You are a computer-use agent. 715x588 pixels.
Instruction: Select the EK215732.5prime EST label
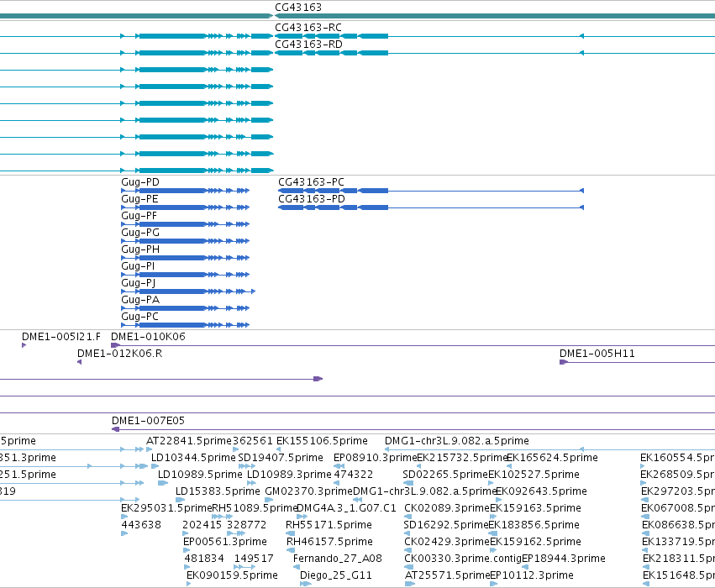pyautogui.click(x=462, y=457)
